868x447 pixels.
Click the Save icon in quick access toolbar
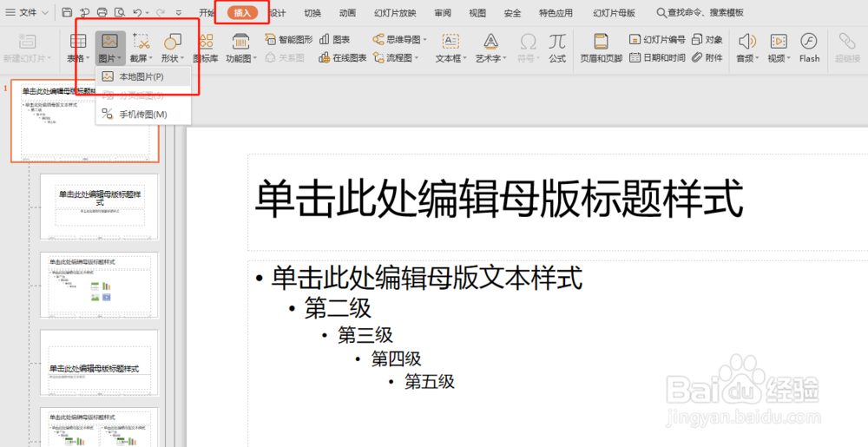click(x=67, y=12)
